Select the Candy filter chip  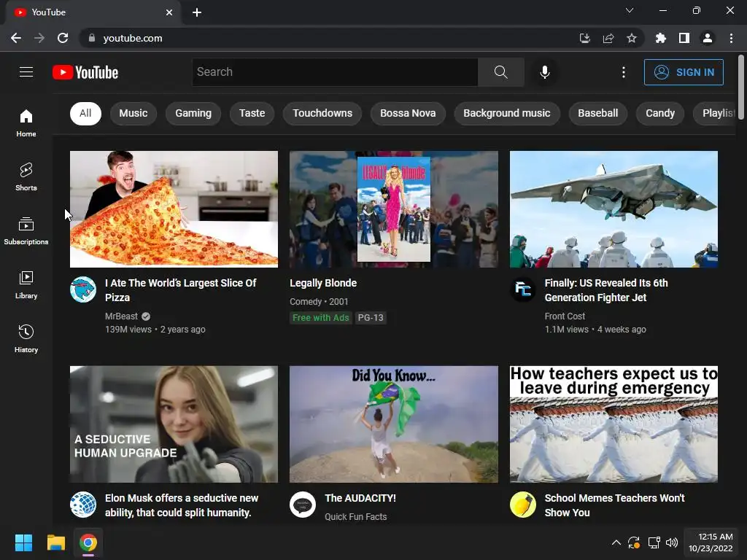click(x=660, y=113)
